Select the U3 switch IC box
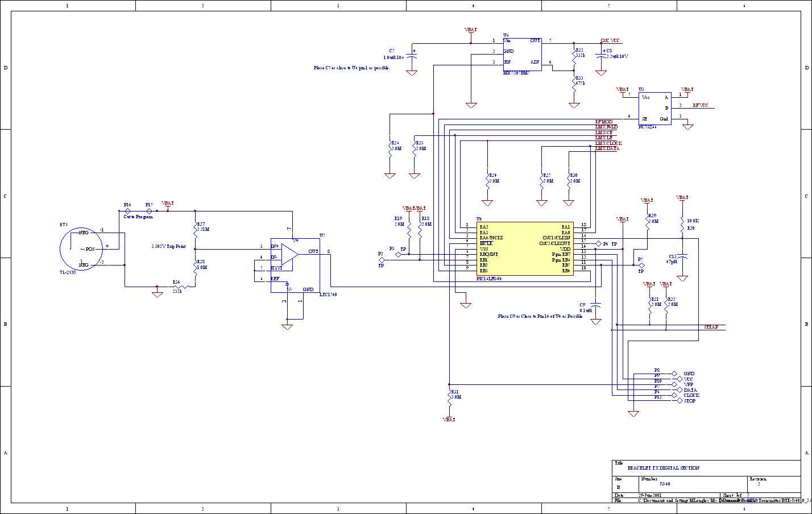The width and height of the screenshot is (812, 514). point(654,108)
